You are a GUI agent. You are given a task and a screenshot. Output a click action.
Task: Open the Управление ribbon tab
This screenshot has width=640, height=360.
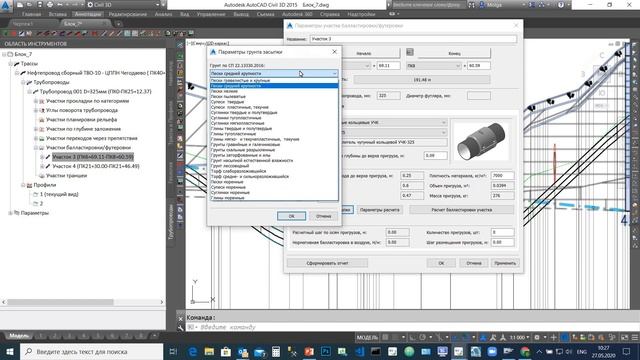click(211, 14)
